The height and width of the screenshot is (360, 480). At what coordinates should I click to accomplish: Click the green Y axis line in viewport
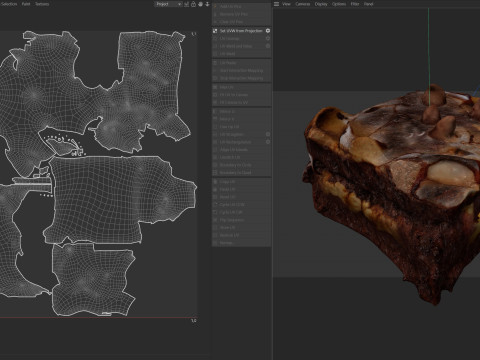tap(429, 57)
